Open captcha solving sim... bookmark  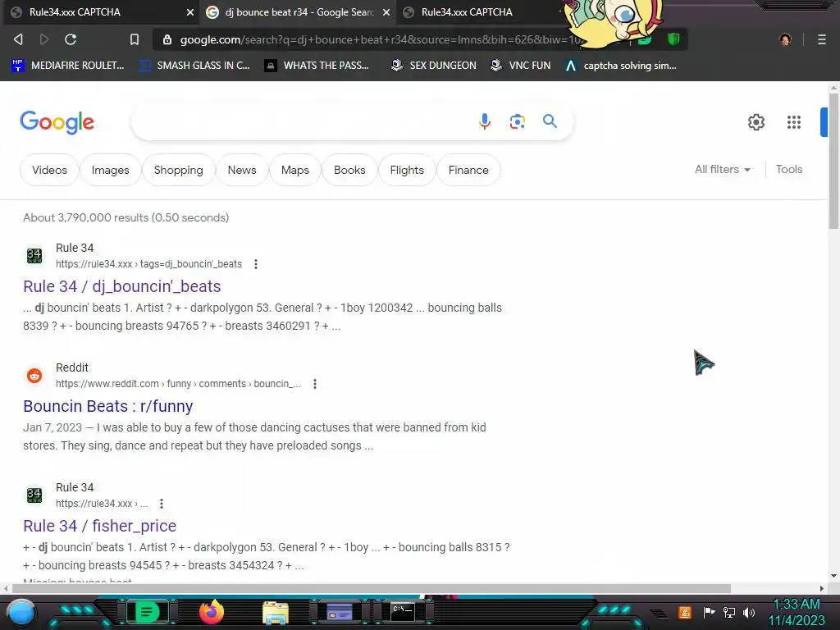click(x=621, y=66)
